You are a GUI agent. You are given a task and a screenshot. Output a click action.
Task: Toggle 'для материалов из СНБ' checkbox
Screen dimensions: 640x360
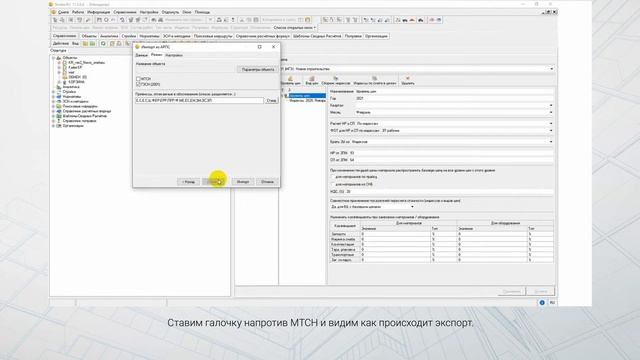coord(333,184)
